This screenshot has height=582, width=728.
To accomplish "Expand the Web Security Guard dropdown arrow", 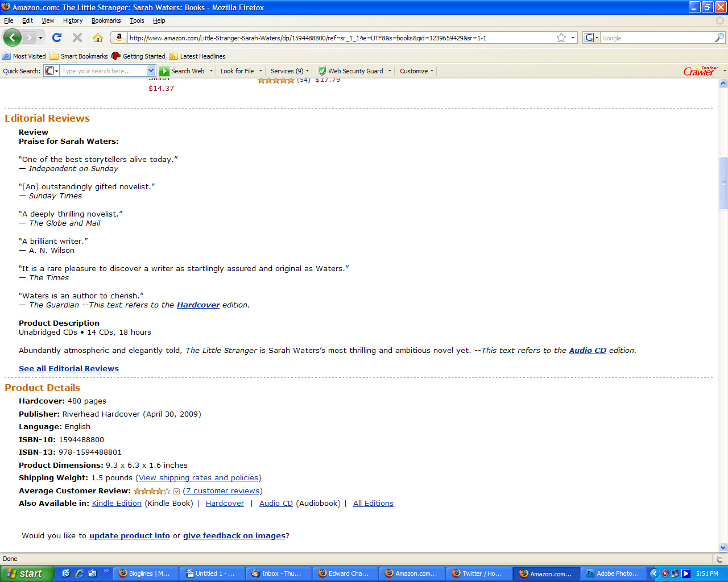I will pyautogui.click(x=390, y=71).
